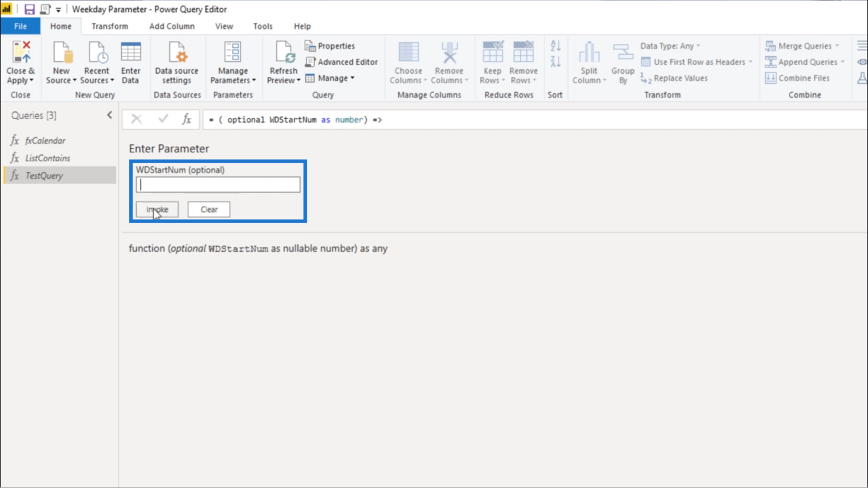
Task: Click the Split Column icon
Action: (589, 52)
